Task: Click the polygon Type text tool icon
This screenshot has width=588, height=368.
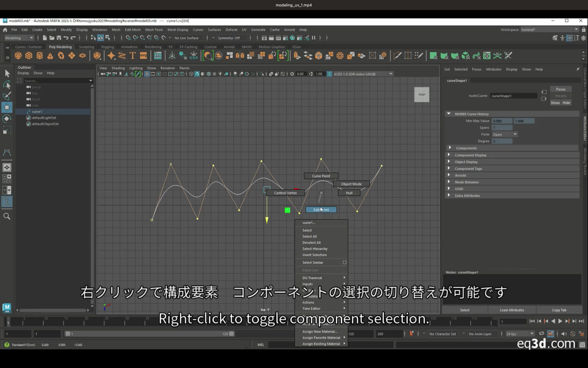Action: pos(132,56)
